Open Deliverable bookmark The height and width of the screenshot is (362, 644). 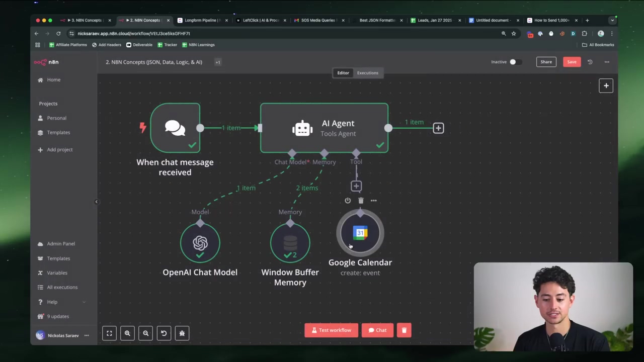point(139,45)
